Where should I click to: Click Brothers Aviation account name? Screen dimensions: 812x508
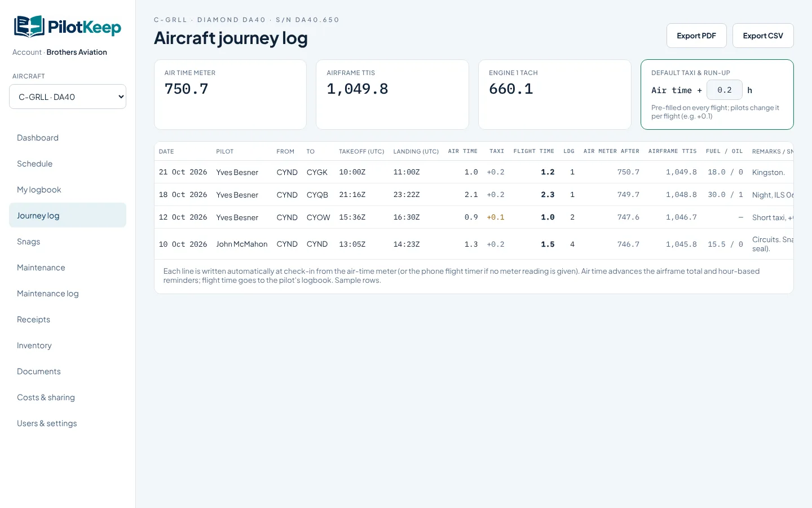coord(77,52)
